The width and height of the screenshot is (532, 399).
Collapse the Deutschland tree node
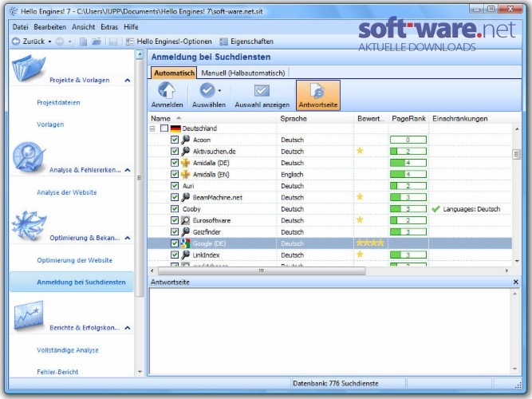[x=152, y=128]
